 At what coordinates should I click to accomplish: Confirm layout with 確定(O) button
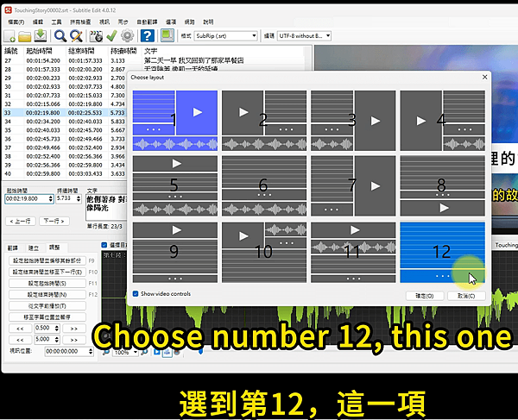(425, 296)
